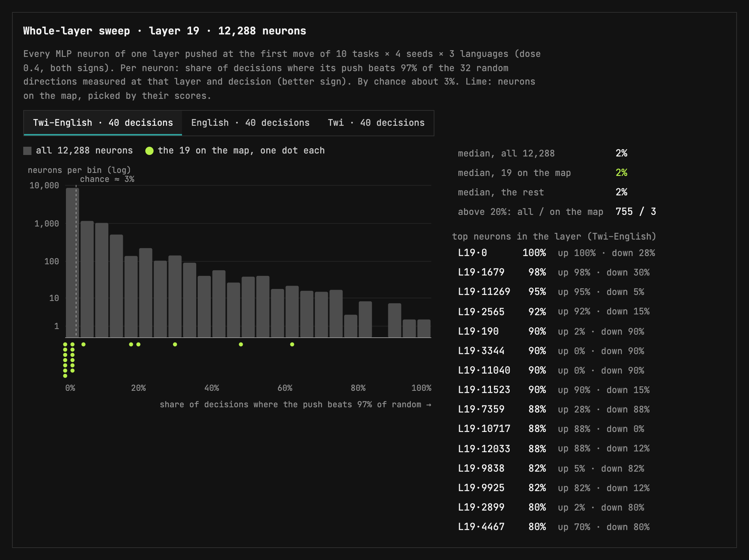The height and width of the screenshot is (560, 749).
Task: Click 'neurons per bin (log)' axis label
Action: click(x=79, y=170)
